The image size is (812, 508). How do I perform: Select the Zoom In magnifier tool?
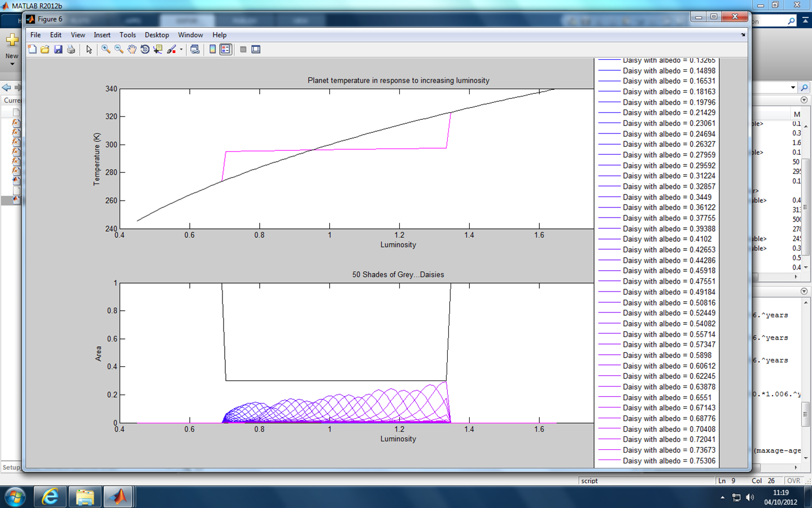click(106, 50)
